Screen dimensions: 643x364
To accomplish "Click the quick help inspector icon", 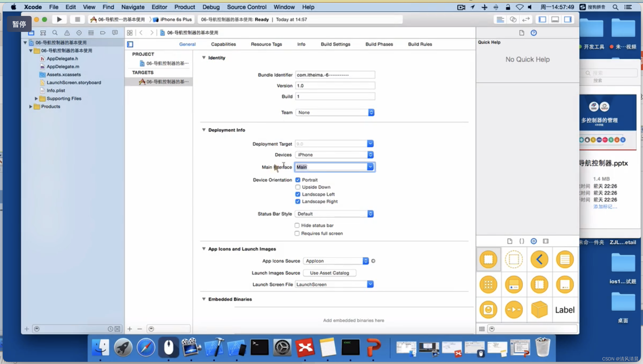I will 533,32.
